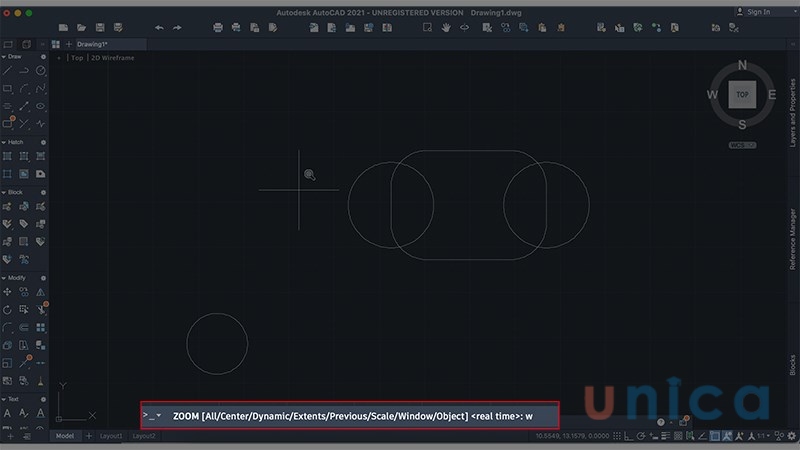Select the Rectangle draw tool
The width and height of the screenshot is (800, 450).
pos(8,89)
